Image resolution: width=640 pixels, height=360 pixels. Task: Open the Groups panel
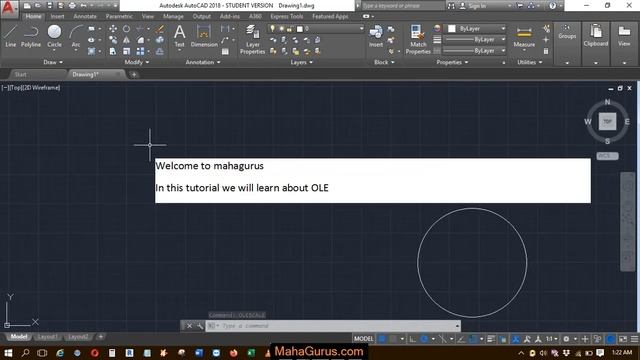click(x=567, y=44)
